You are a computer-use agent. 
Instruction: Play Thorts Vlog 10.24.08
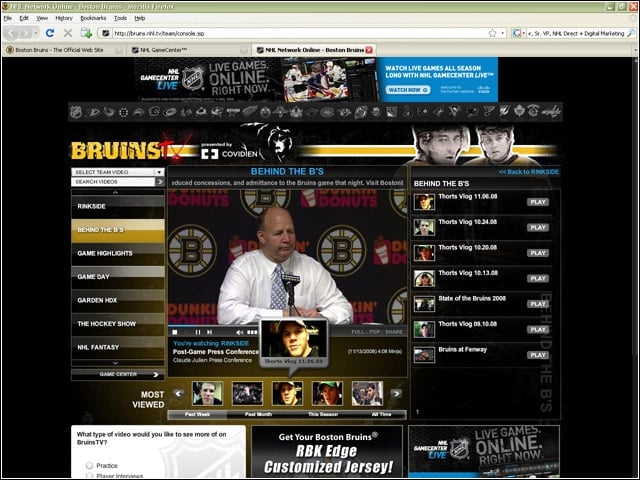538,227
